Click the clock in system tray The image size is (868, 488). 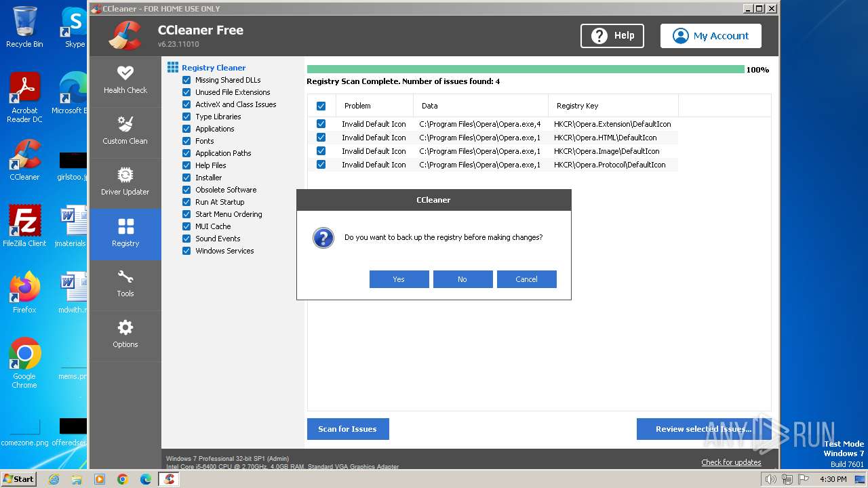pos(833,479)
